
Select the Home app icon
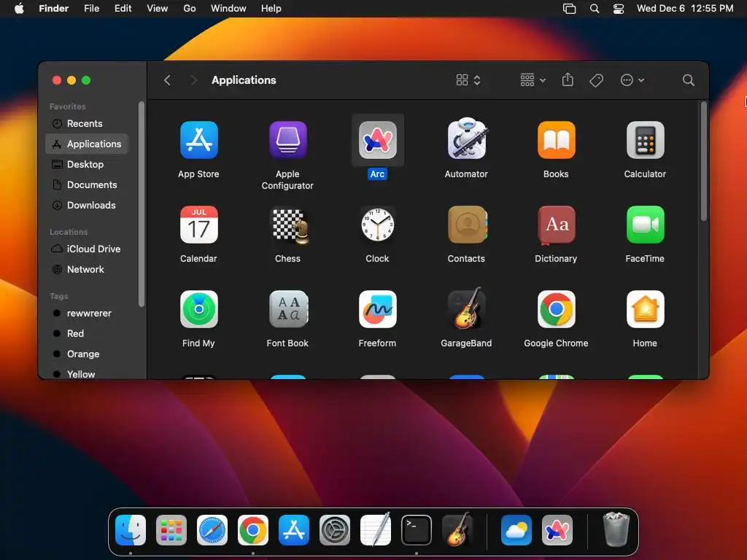coord(645,309)
